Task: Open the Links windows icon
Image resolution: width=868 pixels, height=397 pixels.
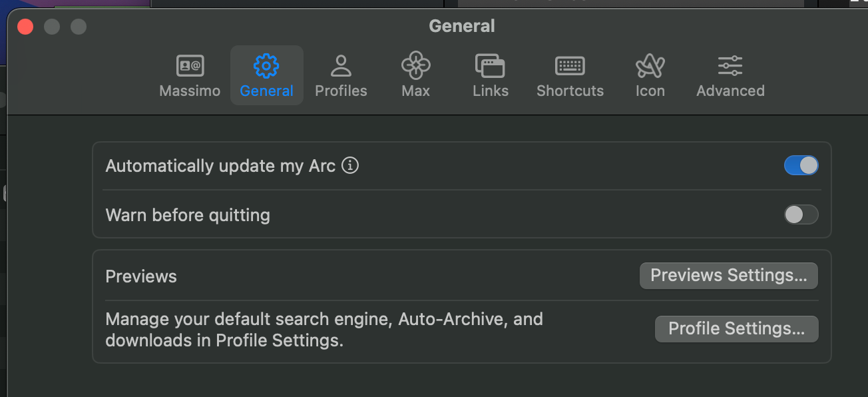Action: point(490,66)
